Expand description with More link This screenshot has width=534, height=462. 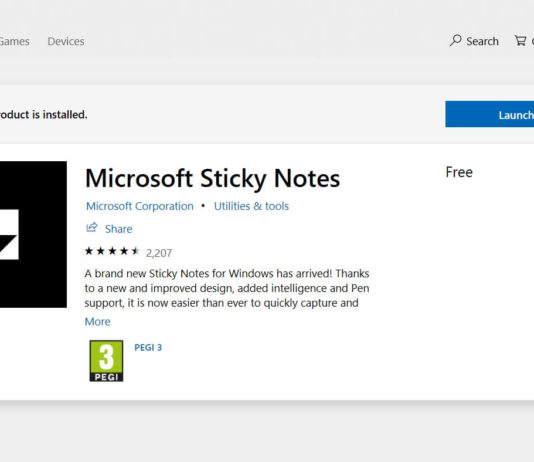point(97,321)
